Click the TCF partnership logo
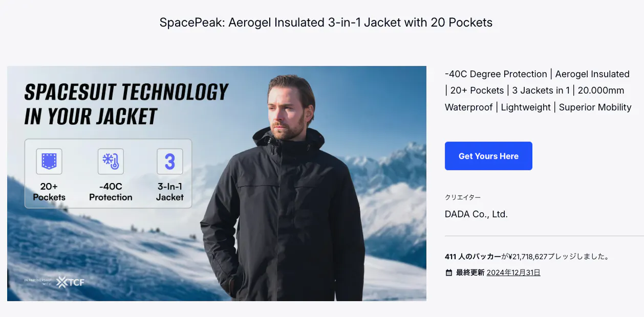 [x=70, y=282]
